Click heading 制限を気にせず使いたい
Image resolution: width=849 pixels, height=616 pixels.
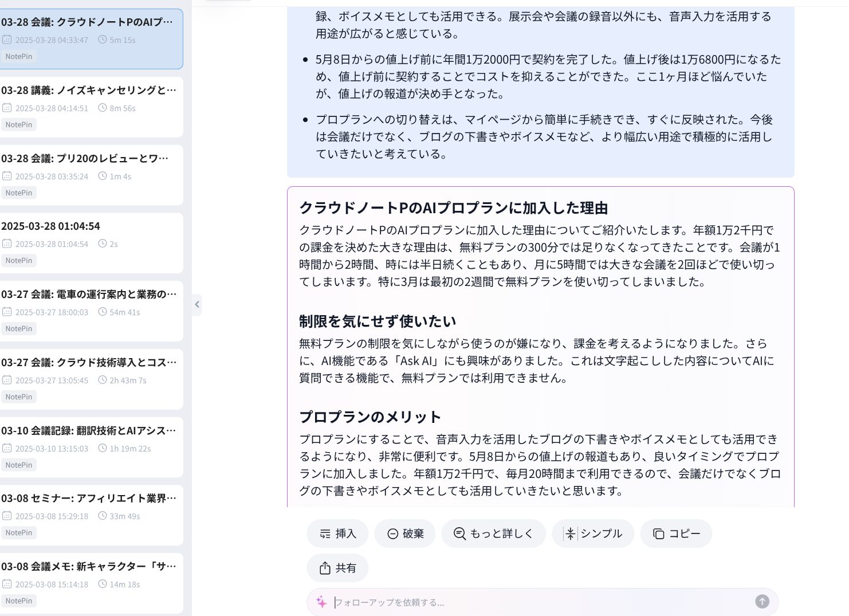(378, 321)
